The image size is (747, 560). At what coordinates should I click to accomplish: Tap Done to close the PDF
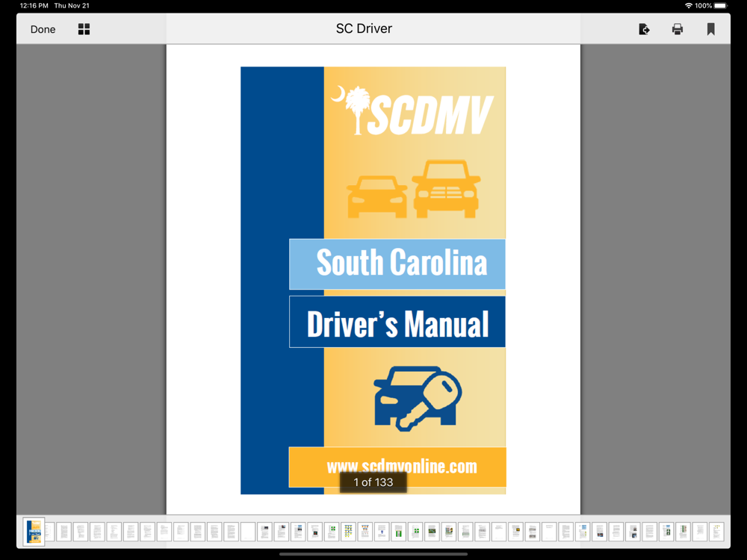pyautogui.click(x=43, y=30)
